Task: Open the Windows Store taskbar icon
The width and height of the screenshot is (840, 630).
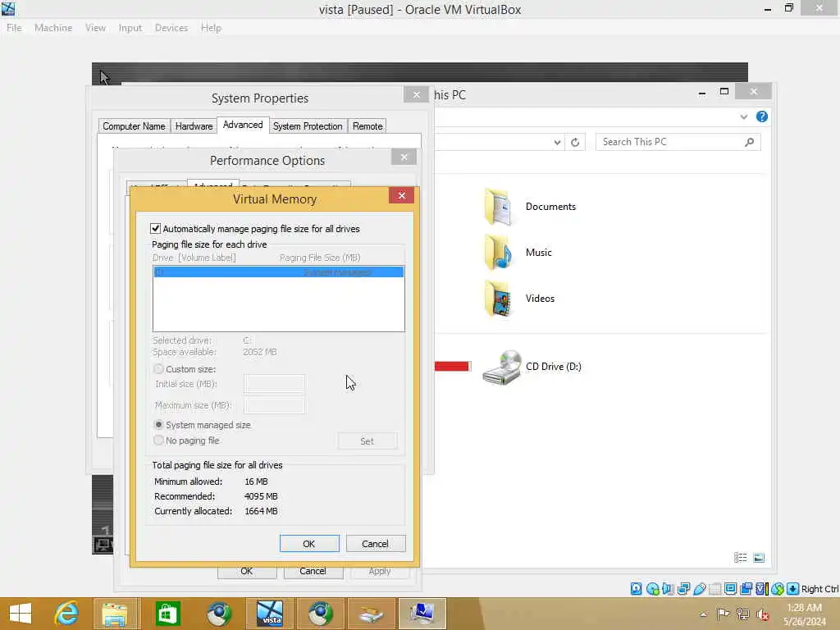Action: click(167, 614)
